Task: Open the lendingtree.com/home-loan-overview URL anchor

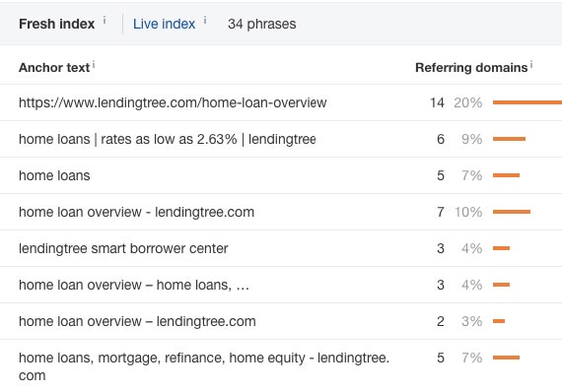Action: coord(173,102)
